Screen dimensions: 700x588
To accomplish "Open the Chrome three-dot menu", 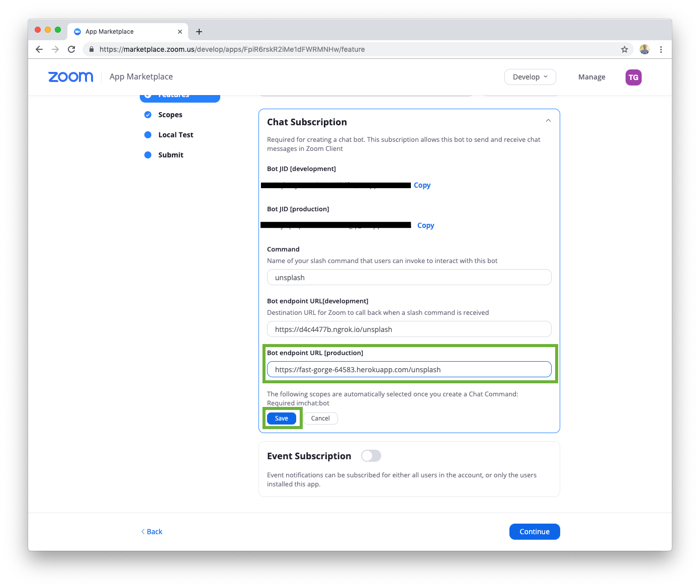I will coord(661,49).
